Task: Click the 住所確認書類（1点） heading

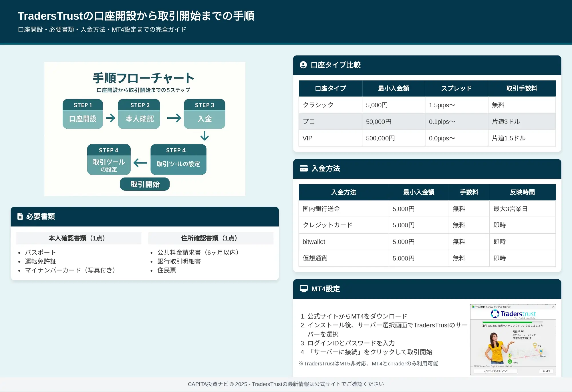Action: point(211,238)
